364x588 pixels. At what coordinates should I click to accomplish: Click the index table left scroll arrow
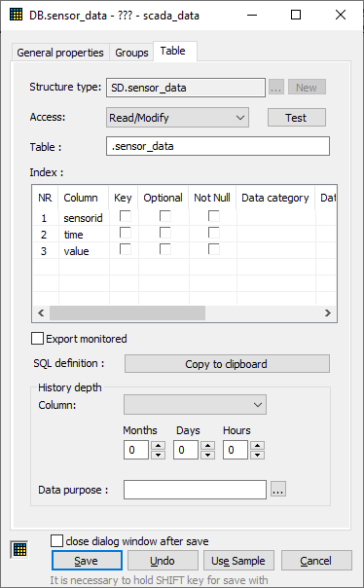click(x=41, y=312)
